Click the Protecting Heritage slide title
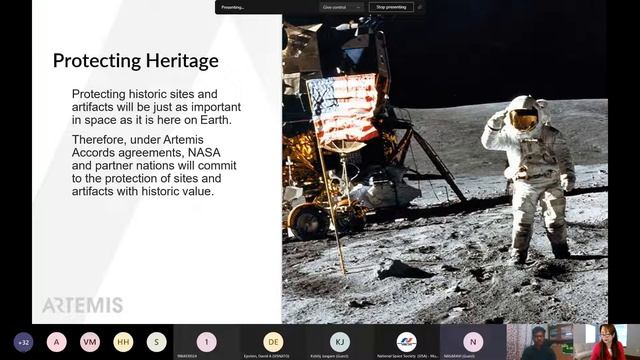640x360 pixels. click(x=136, y=61)
